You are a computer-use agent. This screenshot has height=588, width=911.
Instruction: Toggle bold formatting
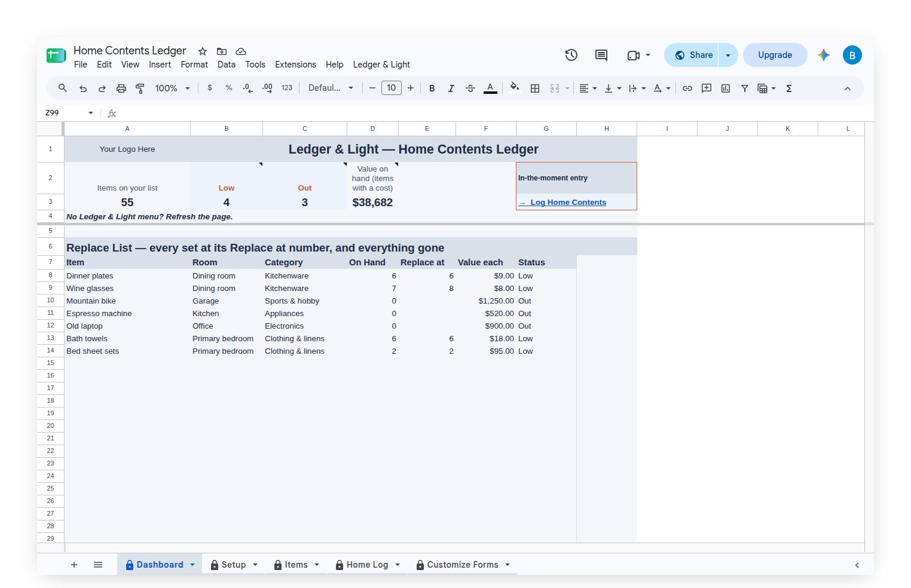tap(432, 88)
